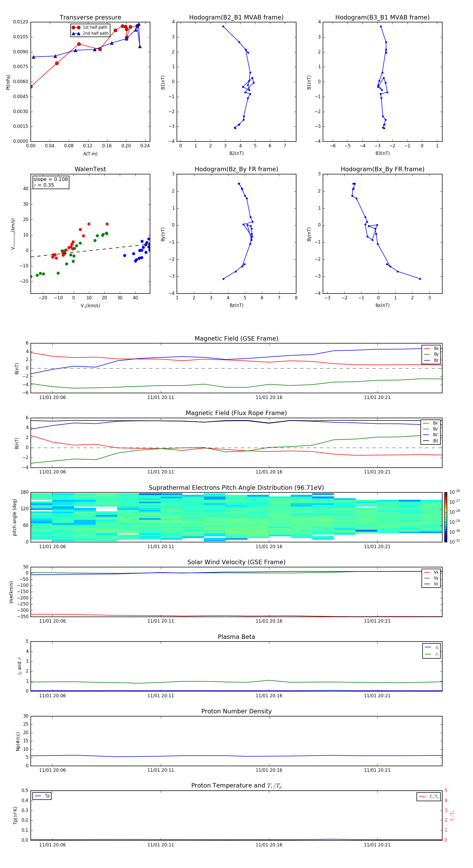Click the 'Plasma Beta' title
This screenshot has width=473, height=868.
[236, 637]
